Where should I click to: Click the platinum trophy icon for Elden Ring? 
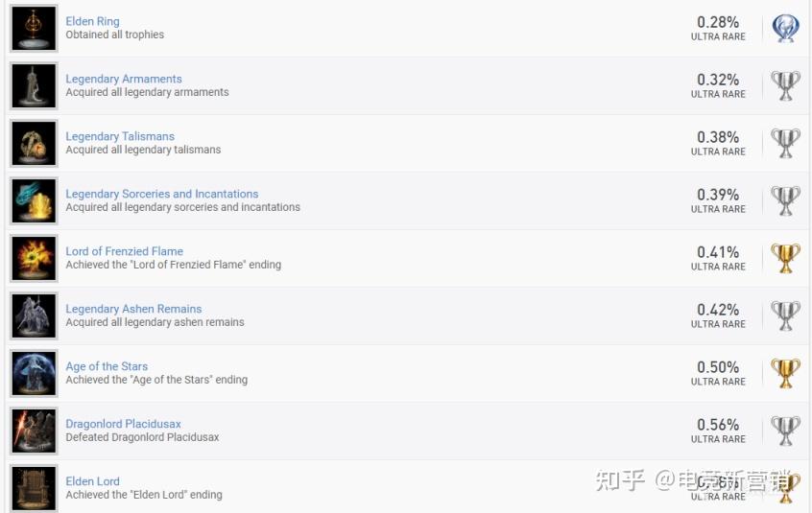click(x=785, y=28)
